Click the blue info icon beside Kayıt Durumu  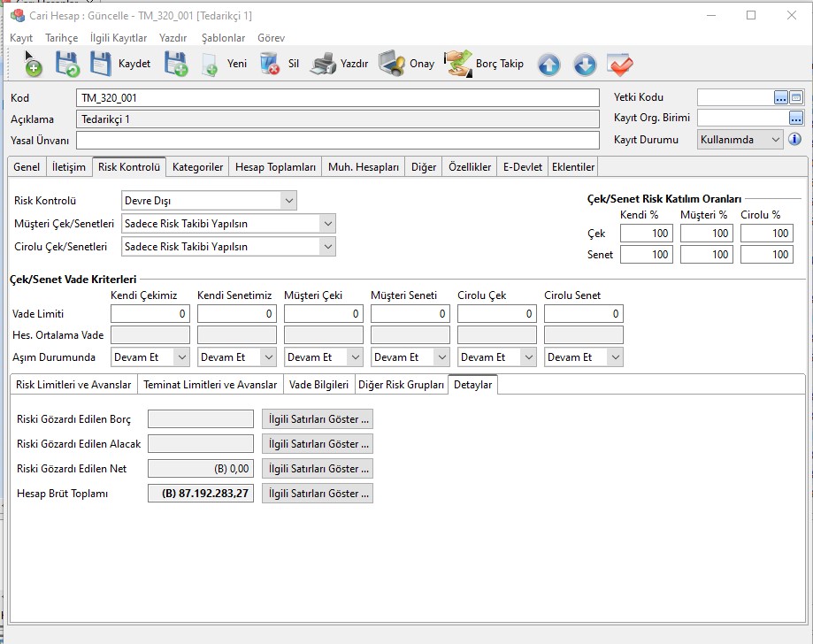click(x=794, y=140)
